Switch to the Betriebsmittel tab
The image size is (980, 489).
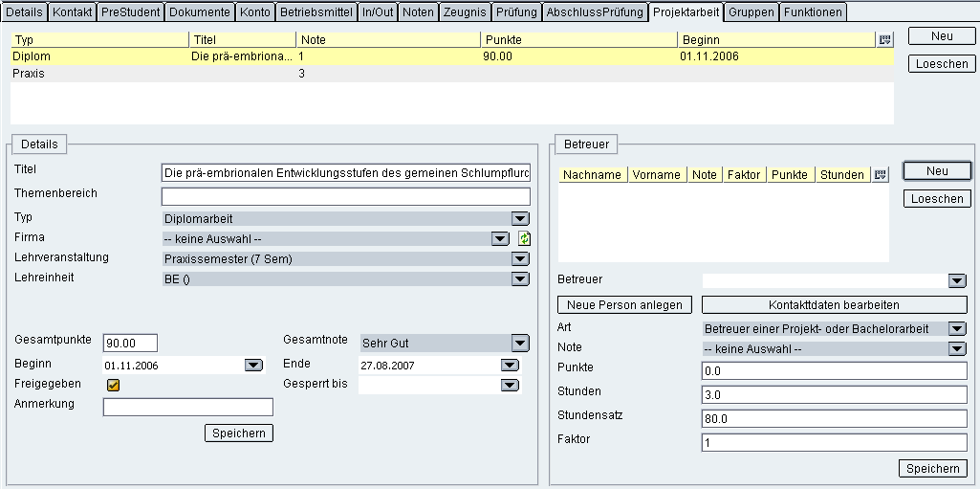pyautogui.click(x=316, y=12)
